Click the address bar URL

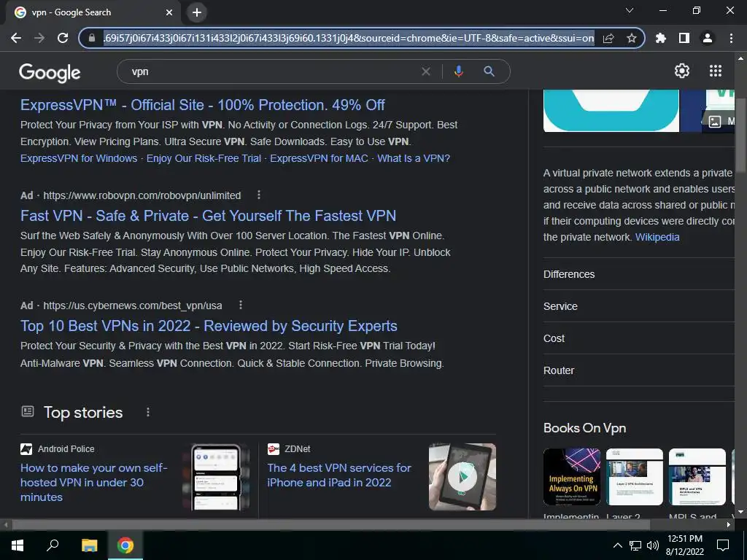click(349, 38)
